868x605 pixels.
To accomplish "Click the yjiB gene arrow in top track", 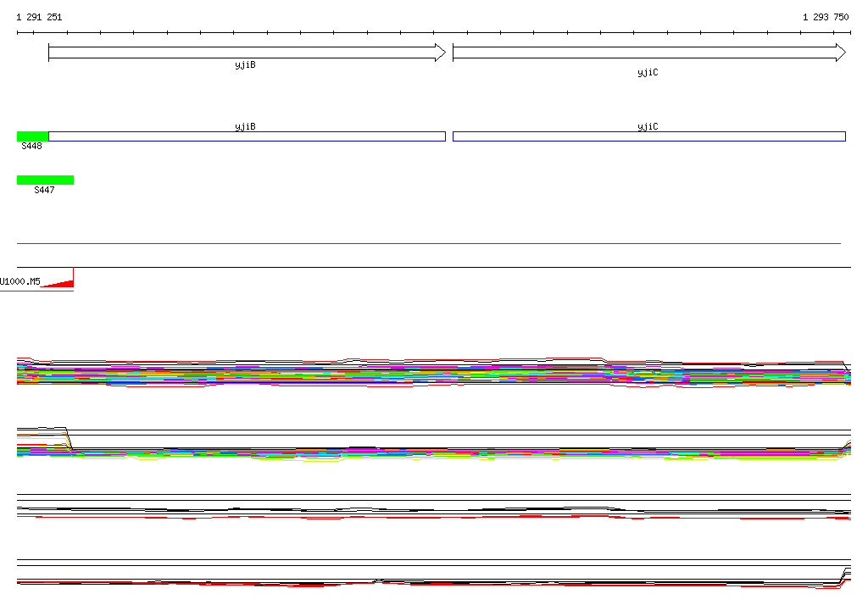I will (247, 53).
